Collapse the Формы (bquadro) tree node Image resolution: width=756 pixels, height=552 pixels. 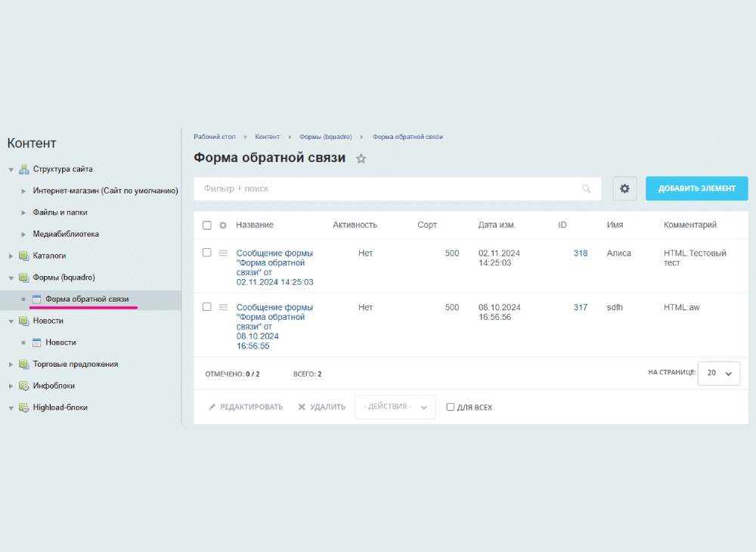(x=11, y=278)
